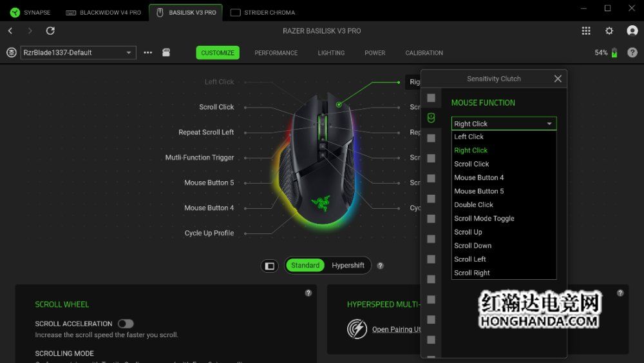
Task: Select the Basilisk V3 Pro tab
Action: click(x=187, y=12)
